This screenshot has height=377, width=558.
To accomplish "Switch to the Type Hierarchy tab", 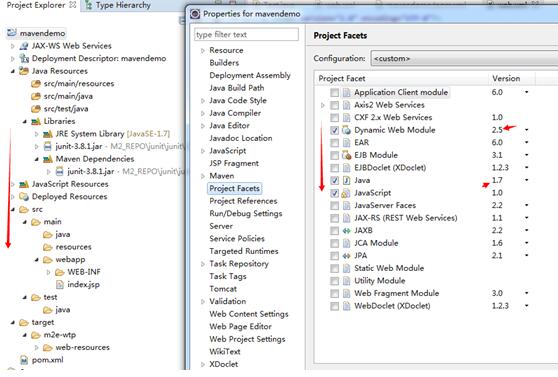I will 118,5.
